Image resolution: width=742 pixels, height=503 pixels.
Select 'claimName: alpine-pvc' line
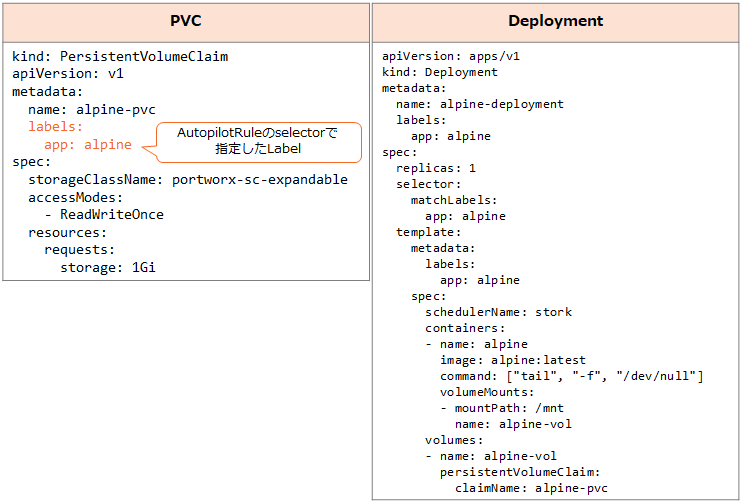point(531,488)
